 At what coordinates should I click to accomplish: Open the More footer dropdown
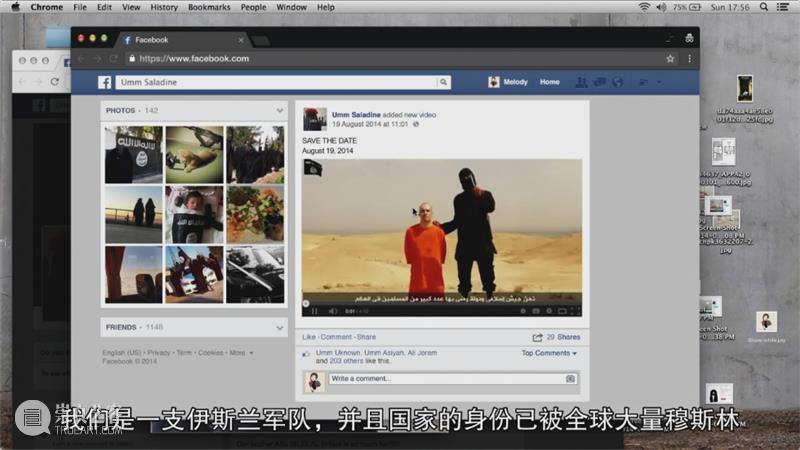tap(241, 353)
